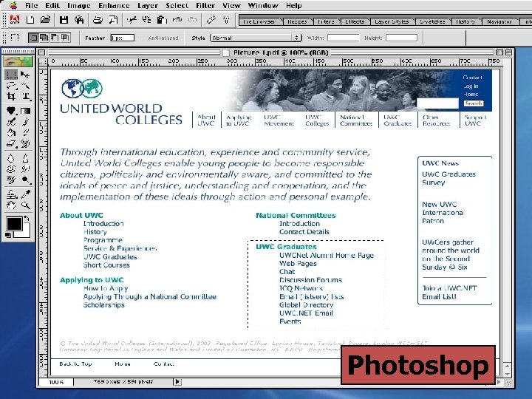This screenshot has width=532, height=399.
Task: Click the 100% zoom field in status bar
Action: 56,382
